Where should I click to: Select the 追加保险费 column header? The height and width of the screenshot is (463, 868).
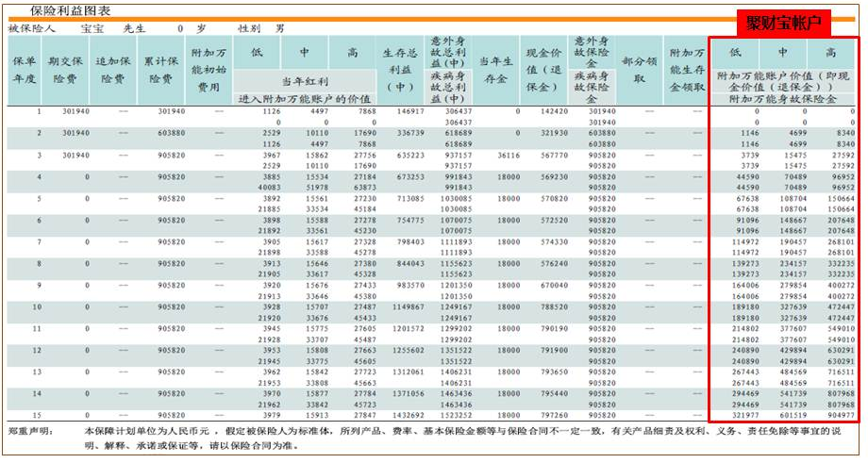113,71
